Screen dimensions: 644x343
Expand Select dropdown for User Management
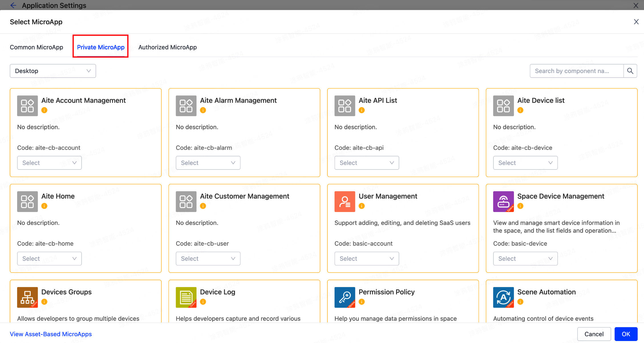(x=366, y=259)
